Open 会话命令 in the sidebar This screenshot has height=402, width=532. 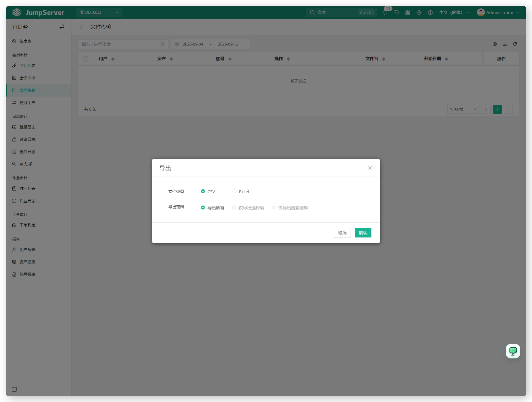click(38, 78)
